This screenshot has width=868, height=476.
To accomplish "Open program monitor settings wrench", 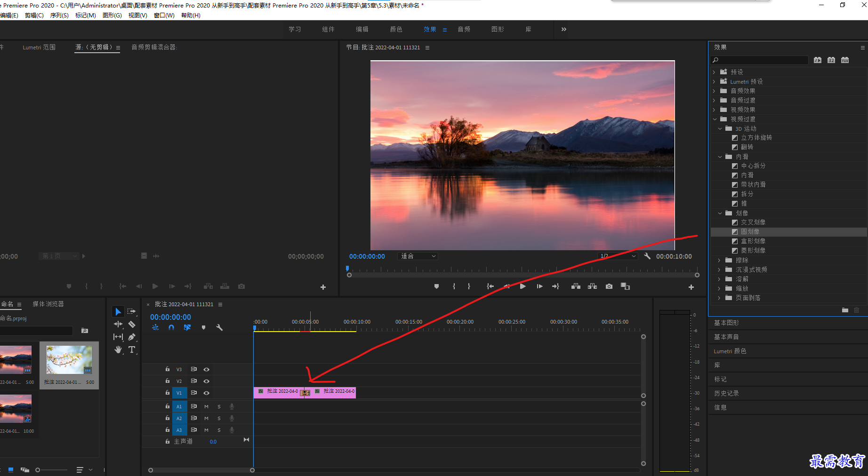I will point(647,256).
